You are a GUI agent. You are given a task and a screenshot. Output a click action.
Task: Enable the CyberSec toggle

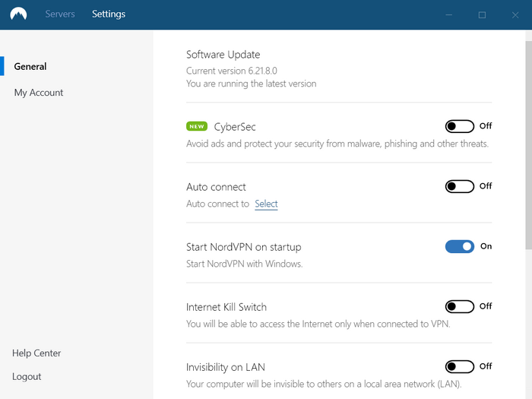point(459,127)
